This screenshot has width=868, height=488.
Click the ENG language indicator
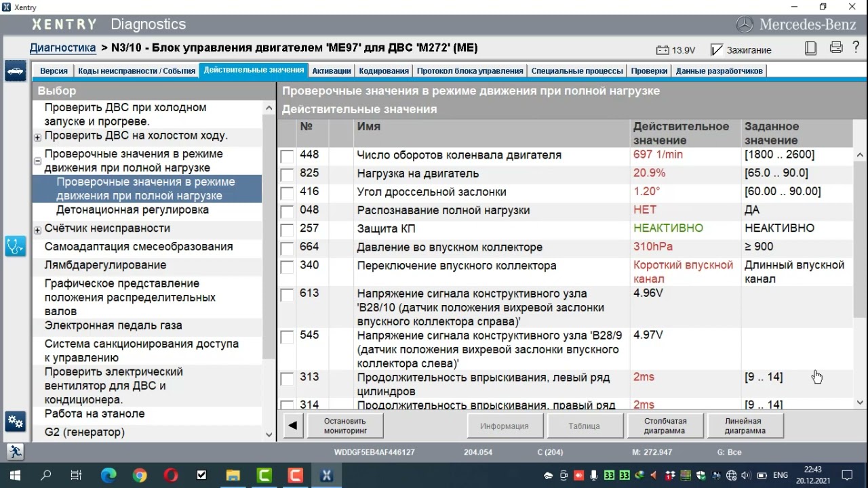pos(781,476)
